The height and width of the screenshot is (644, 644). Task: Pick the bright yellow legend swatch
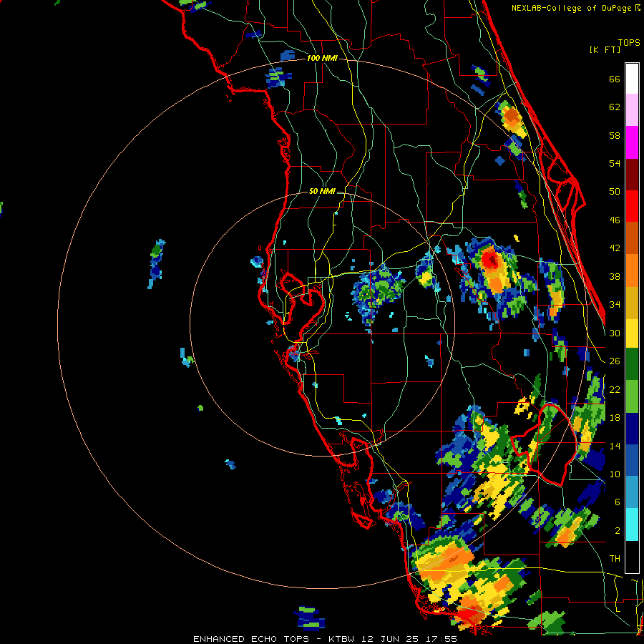tap(632, 333)
